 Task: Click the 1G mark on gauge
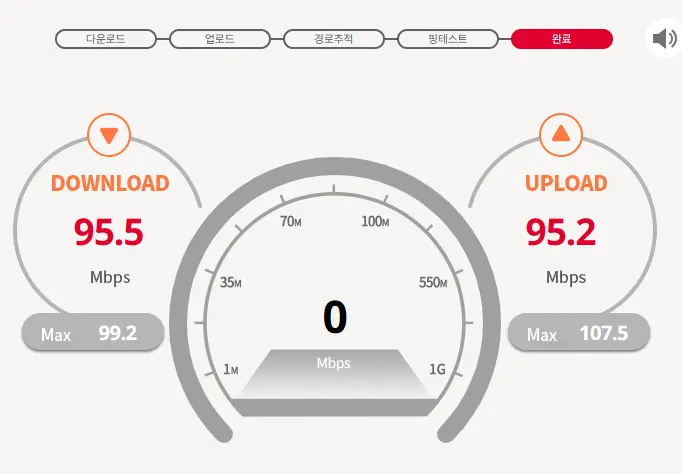[437, 369]
